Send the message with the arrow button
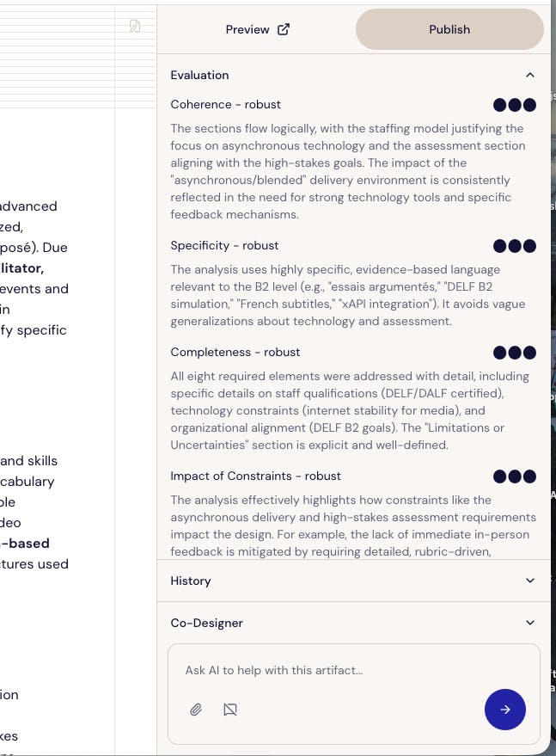556x756 pixels. click(x=505, y=710)
